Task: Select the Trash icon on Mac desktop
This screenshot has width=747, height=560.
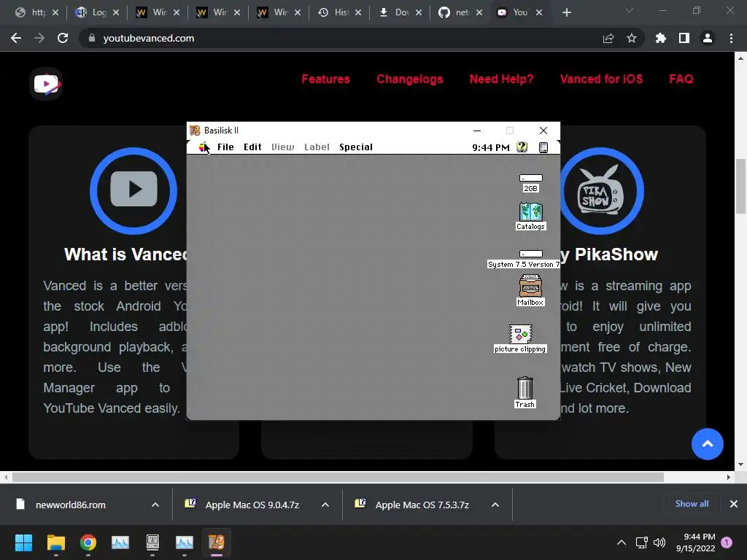Action: click(x=525, y=392)
